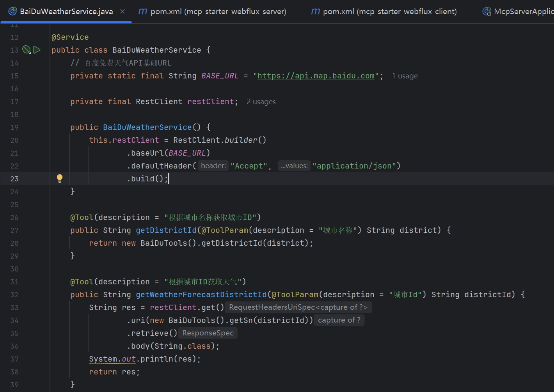Click .baseUrl on line 21
The image size is (554, 392).
[x=145, y=153]
